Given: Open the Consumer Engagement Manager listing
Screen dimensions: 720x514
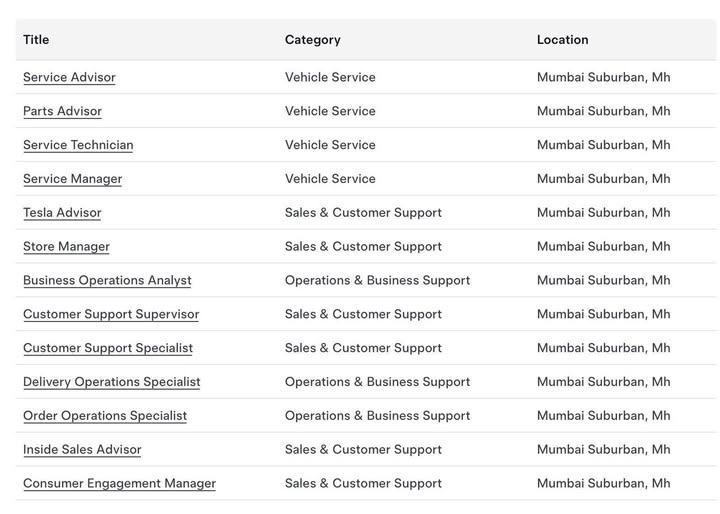Looking at the screenshot, I should coord(119,484).
